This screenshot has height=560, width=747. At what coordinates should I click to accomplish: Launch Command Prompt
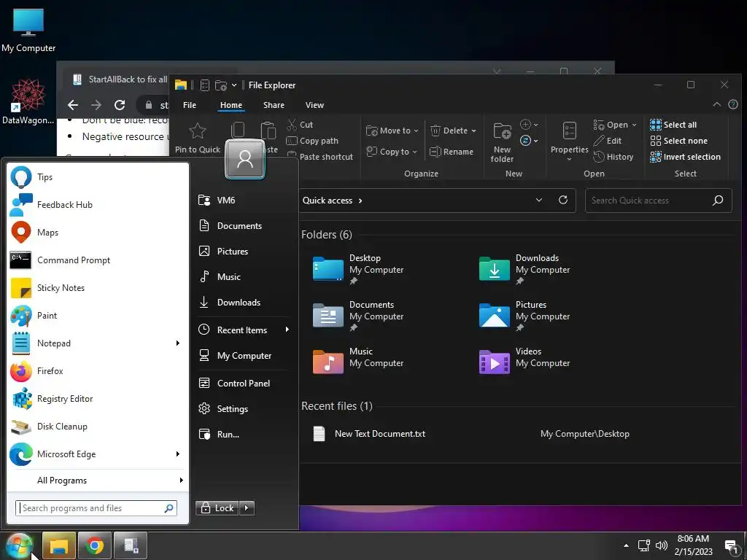[98, 260]
